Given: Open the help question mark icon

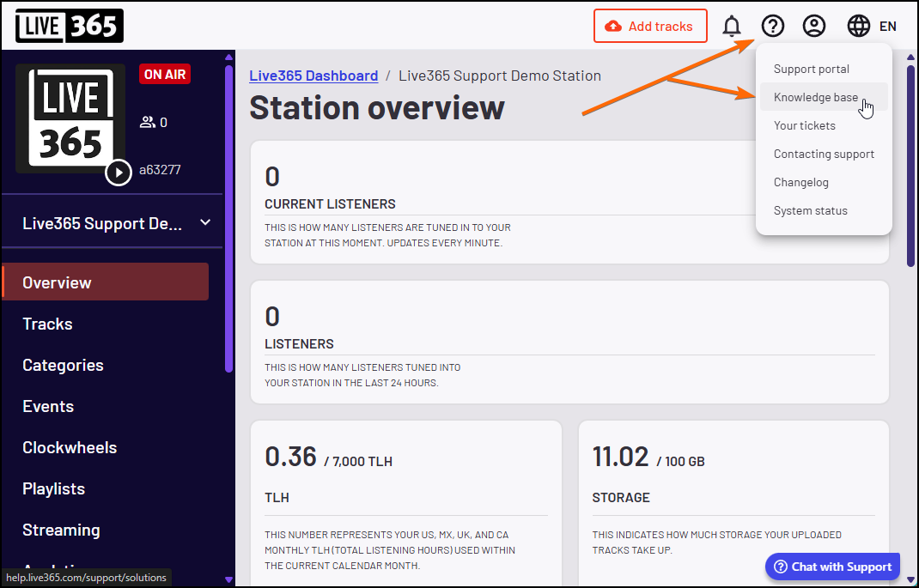Looking at the screenshot, I should pyautogui.click(x=772, y=26).
